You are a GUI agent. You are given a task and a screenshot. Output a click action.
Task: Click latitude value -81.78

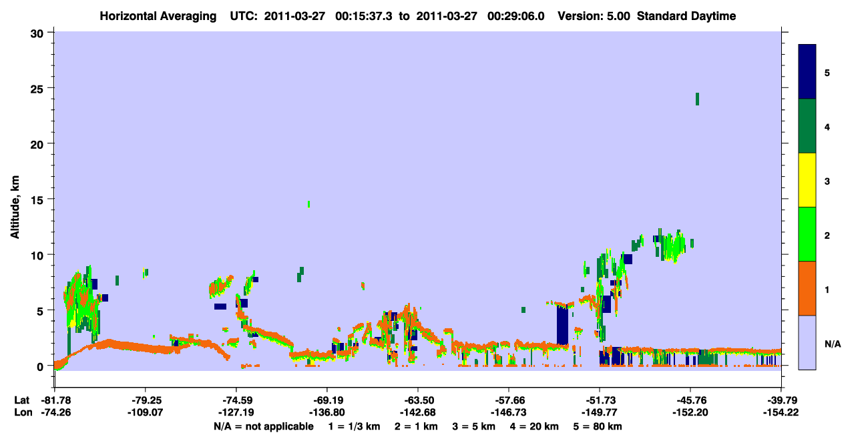click(55, 400)
